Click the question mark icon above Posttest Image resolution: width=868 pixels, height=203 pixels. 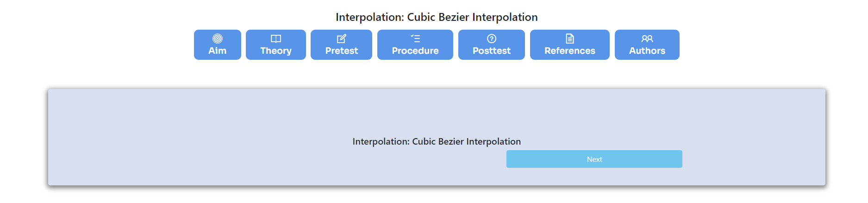pos(492,38)
